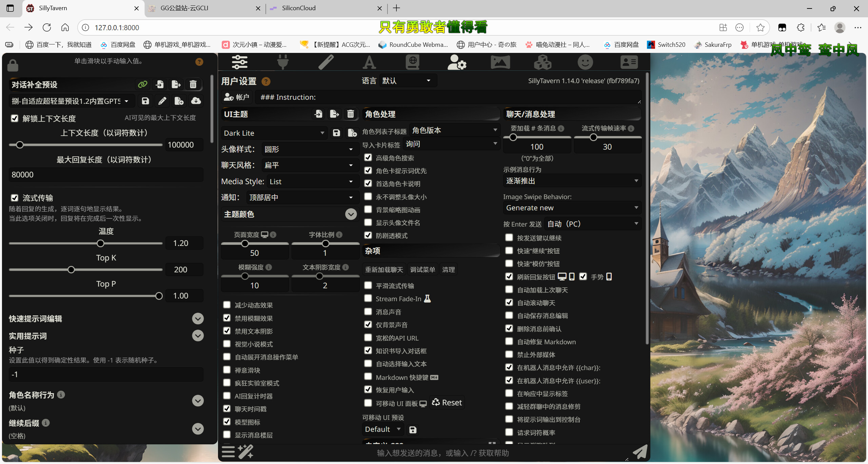Open the extensions magic wand icon
Viewport: 868px width, 464px height.
[x=245, y=452]
